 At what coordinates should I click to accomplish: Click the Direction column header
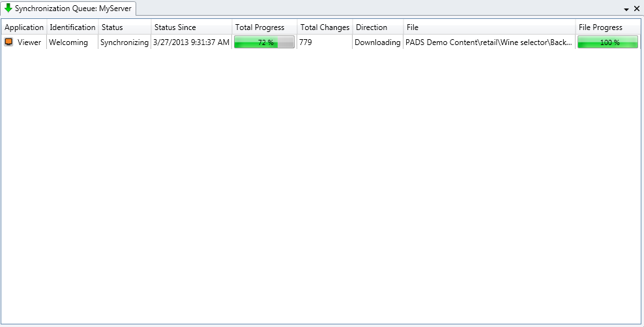(x=378, y=27)
